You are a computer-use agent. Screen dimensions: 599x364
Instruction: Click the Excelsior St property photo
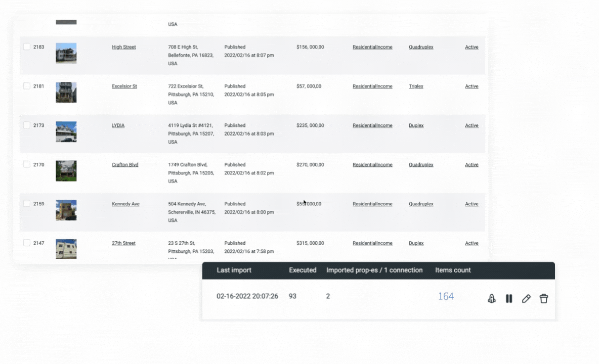(66, 93)
